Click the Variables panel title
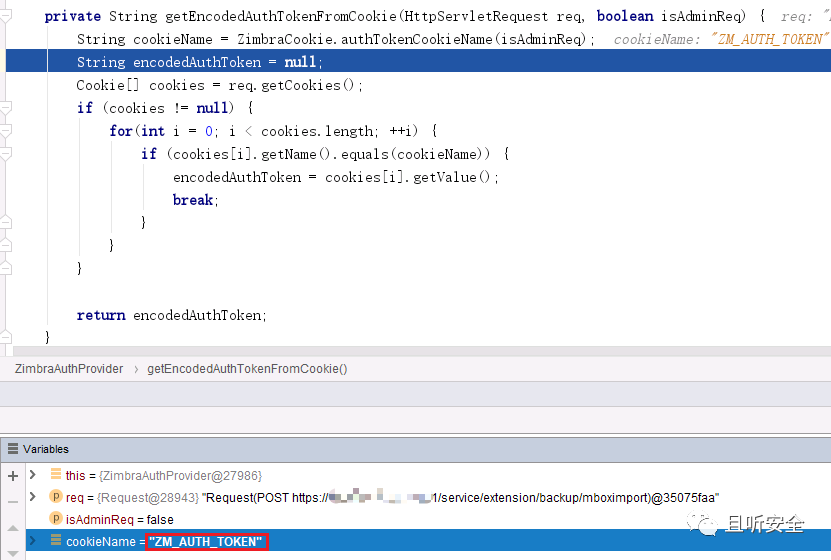Image resolution: width=831 pixels, height=560 pixels. pyautogui.click(x=46, y=449)
